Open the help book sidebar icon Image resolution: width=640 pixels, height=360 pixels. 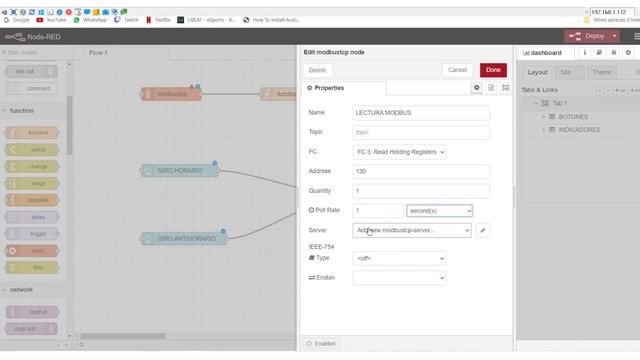tap(599, 52)
